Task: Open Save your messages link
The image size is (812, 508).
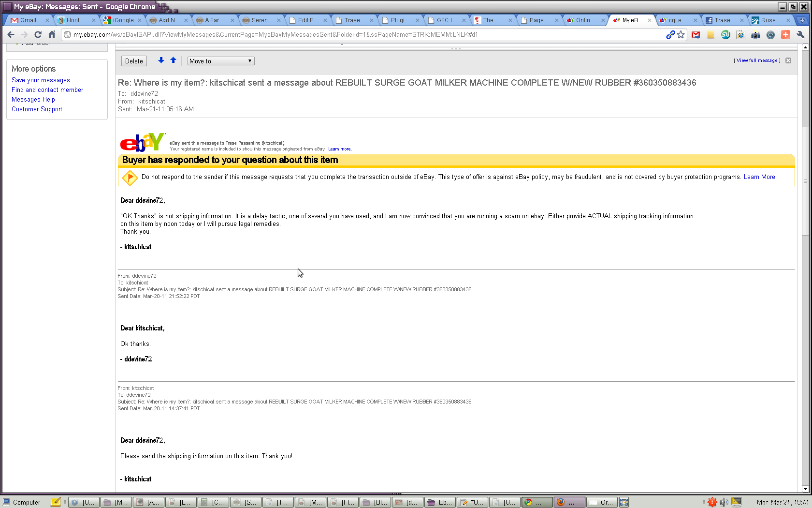Action: [x=41, y=80]
